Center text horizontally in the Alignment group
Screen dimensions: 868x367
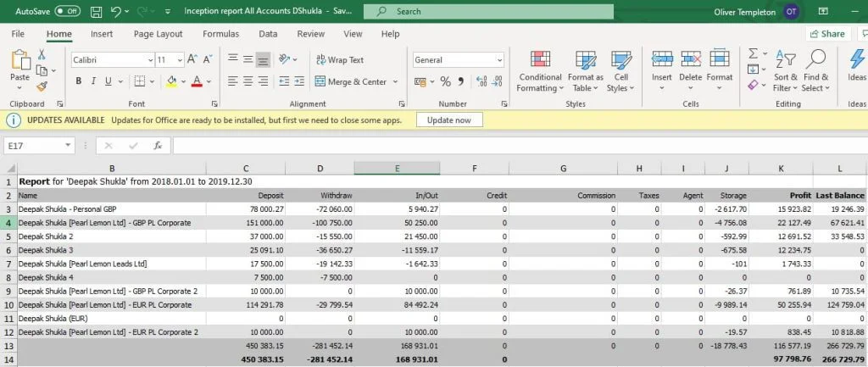(248, 81)
